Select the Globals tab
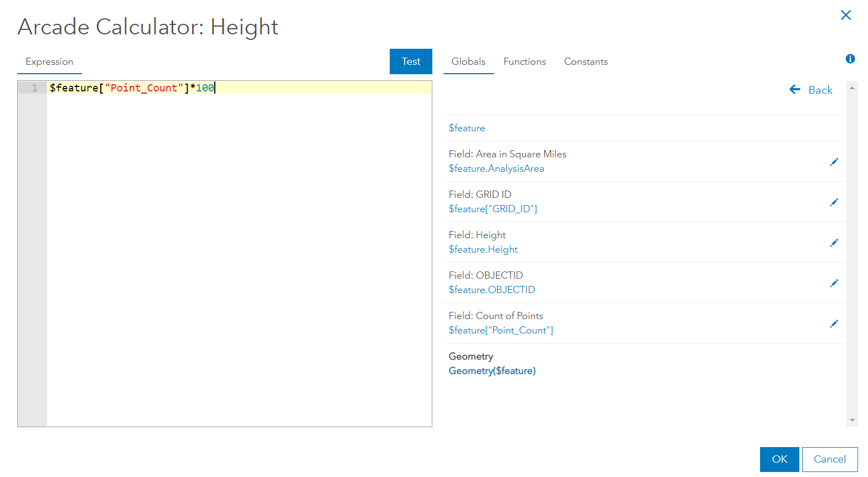This screenshot has height=477, width=868. (x=468, y=61)
